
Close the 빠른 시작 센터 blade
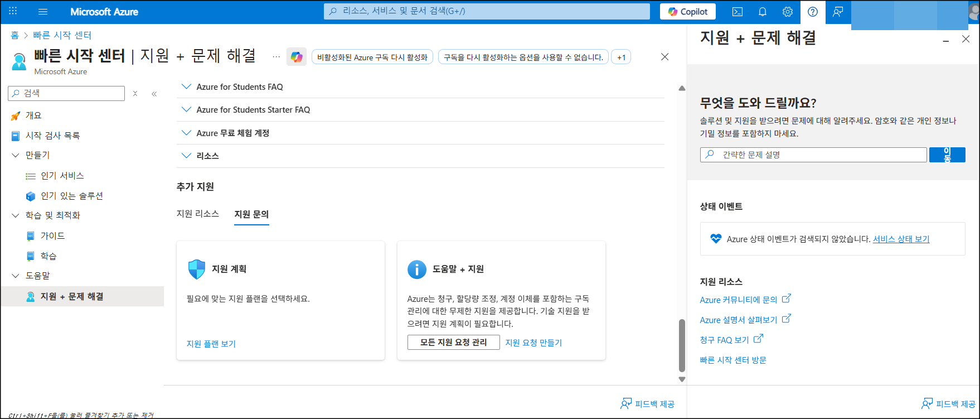point(664,57)
